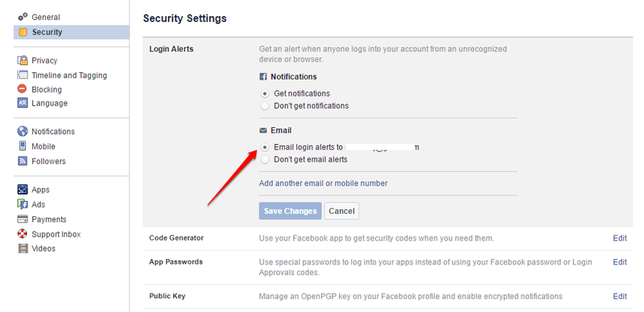Click Security Settings page heading
Viewport: 644px width, 312px height.
pyautogui.click(x=185, y=18)
